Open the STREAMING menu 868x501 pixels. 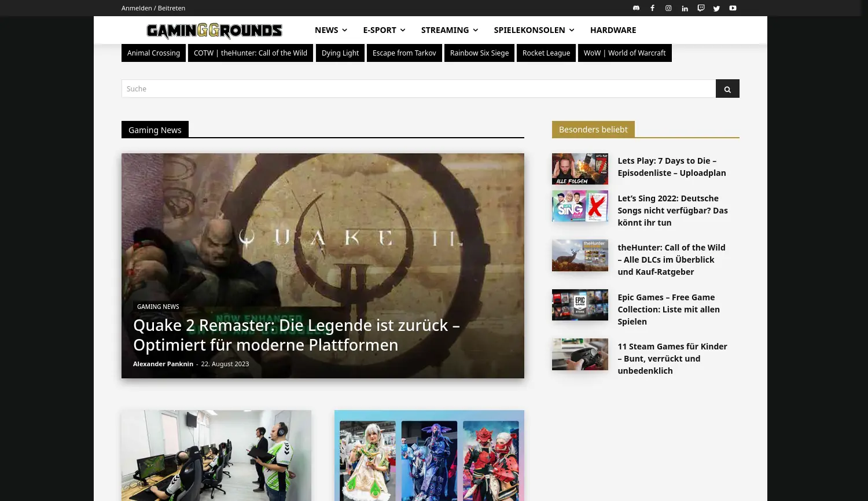445,30
